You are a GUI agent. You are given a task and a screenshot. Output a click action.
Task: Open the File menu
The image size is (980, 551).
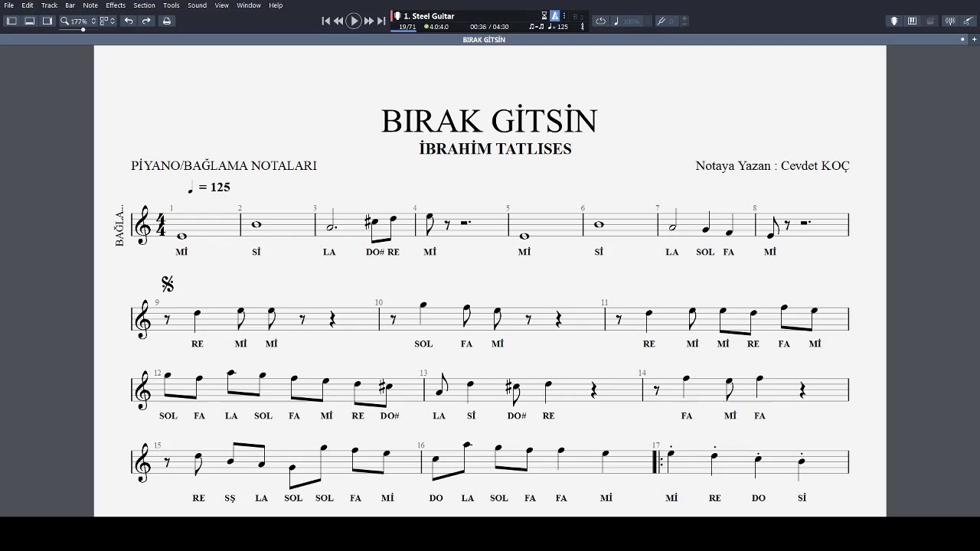pos(9,5)
